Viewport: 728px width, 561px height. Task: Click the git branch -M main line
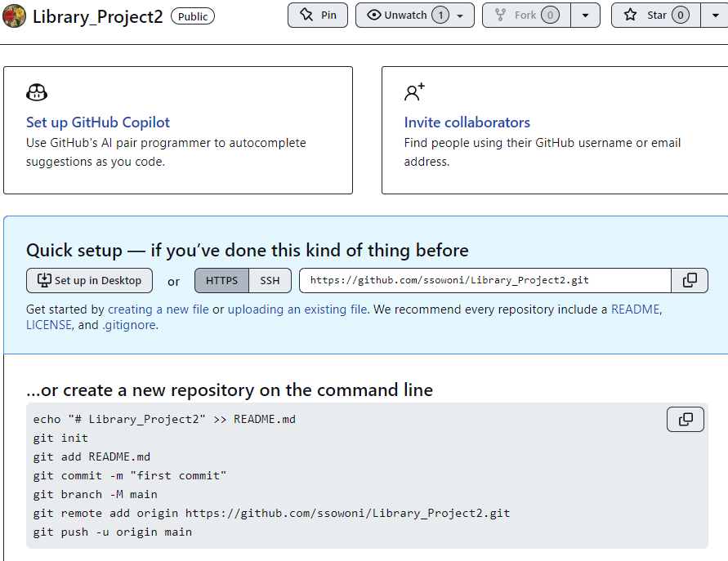coord(95,494)
